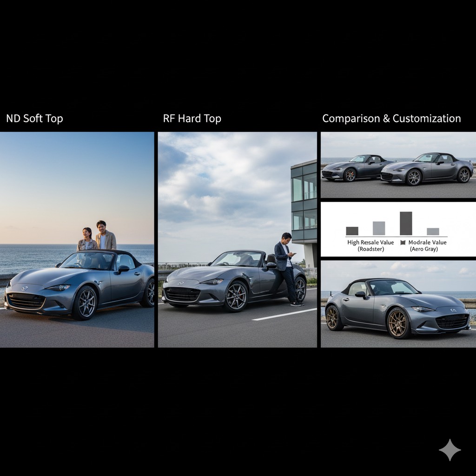This screenshot has height=476, width=476.
Task: Click the Mazda emblem on bronze-wheeled car
Action: [x=453, y=310]
